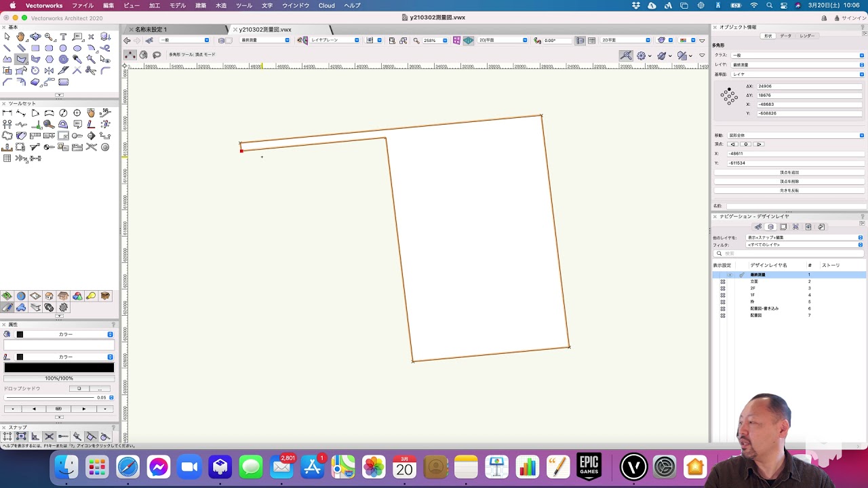This screenshot has height=488, width=868.
Task: Select the arrow Selection tool
Action: point(7,37)
